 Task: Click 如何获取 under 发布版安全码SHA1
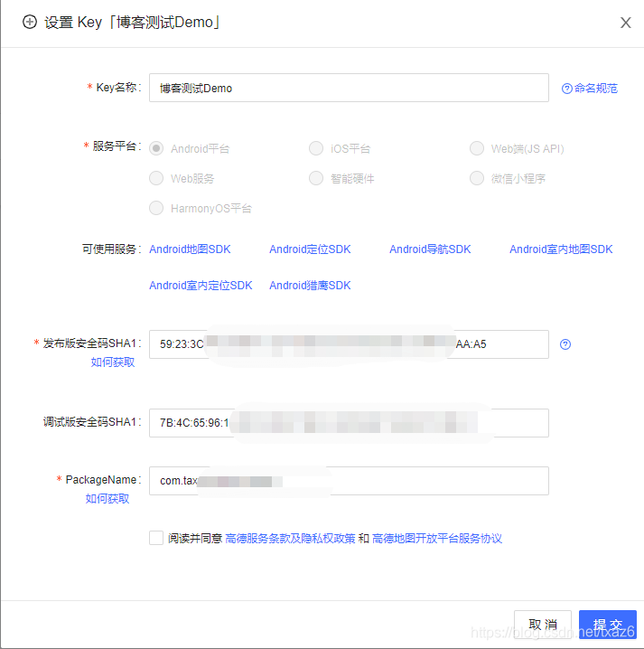[x=113, y=362]
